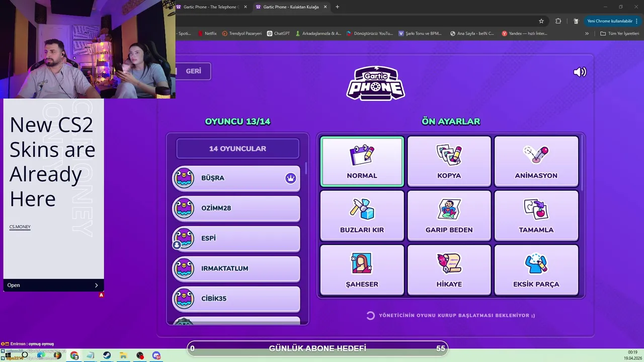Click the webcam overlay video
This screenshot has width=644, height=362.
coord(88,49)
